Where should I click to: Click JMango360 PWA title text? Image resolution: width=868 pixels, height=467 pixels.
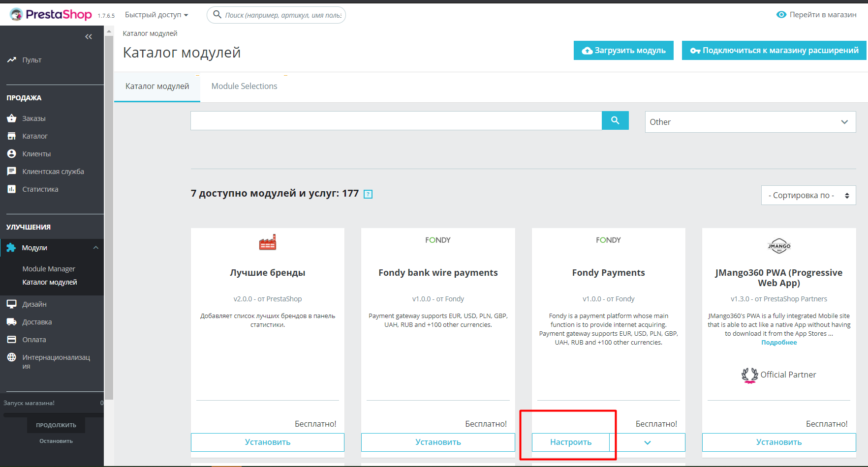[x=779, y=278]
